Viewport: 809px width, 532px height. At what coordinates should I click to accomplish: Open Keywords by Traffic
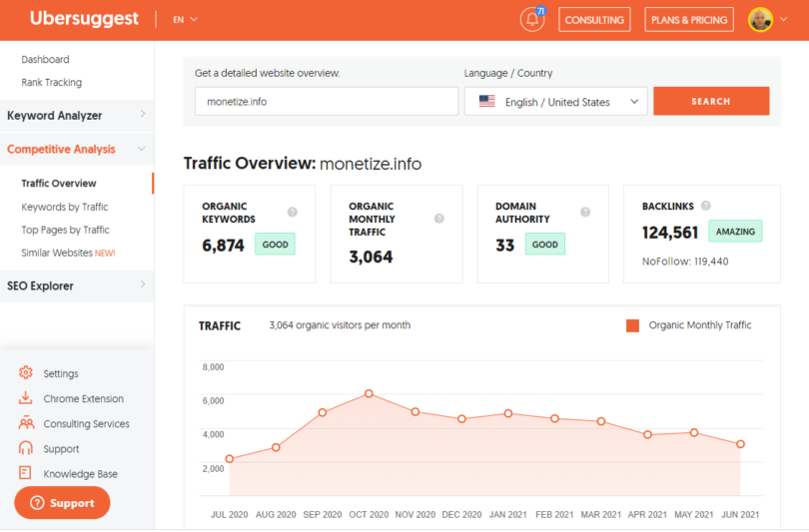[65, 208]
